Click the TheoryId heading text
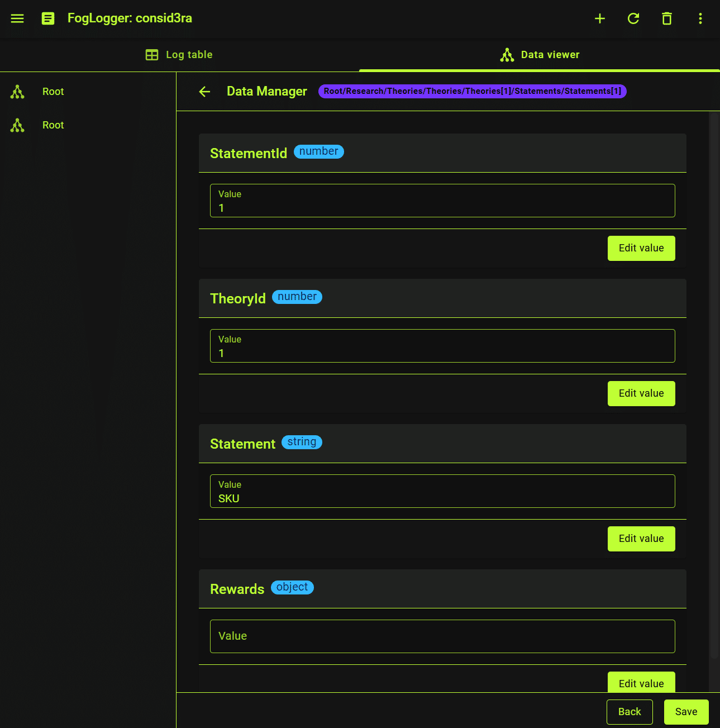This screenshot has height=728, width=720. 238,299
